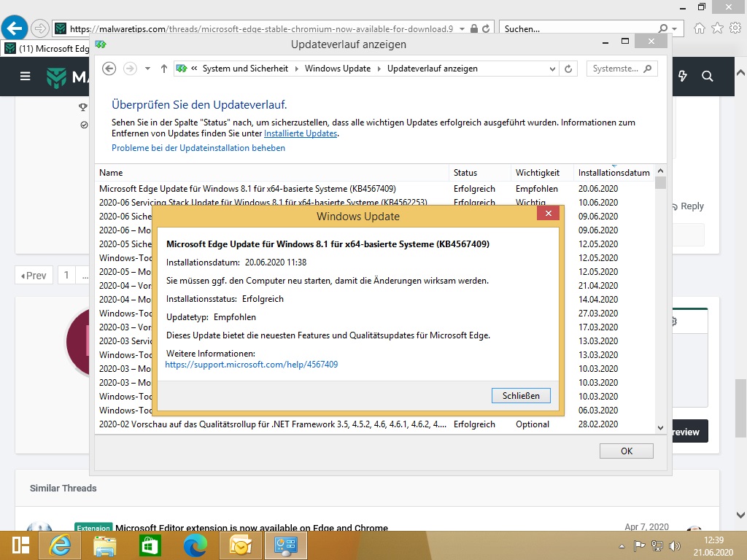
Task: Click the update list scrollbar down arrow
Action: pyautogui.click(x=660, y=427)
